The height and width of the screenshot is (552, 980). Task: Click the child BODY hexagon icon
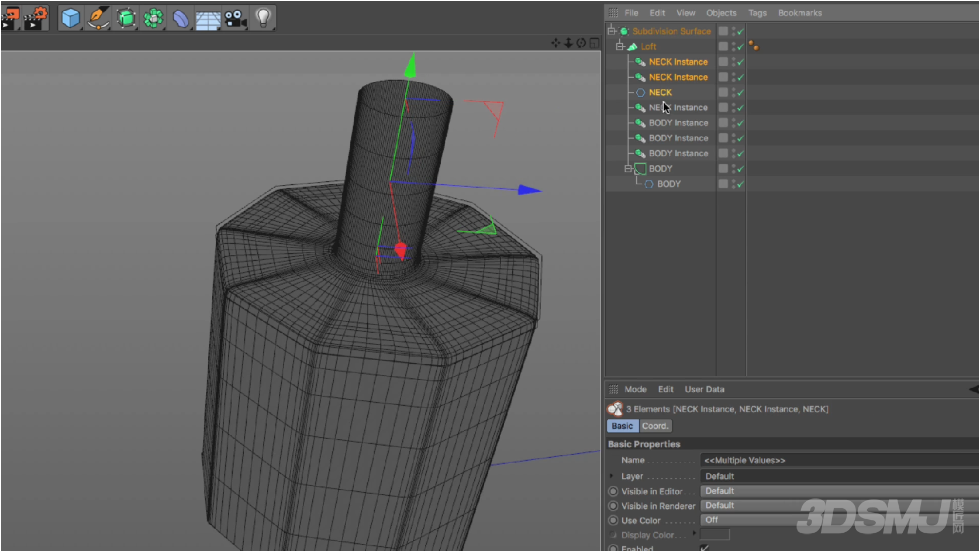coord(649,184)
